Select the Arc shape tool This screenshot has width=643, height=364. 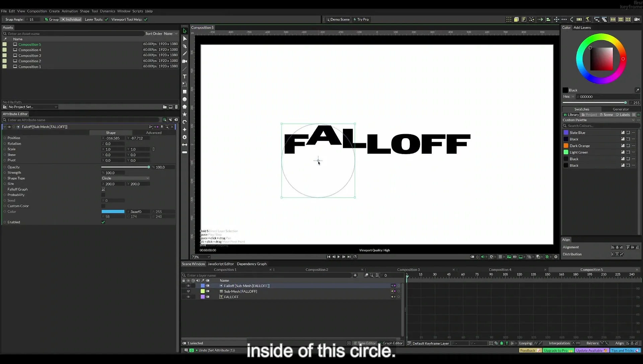click(185, 122)
